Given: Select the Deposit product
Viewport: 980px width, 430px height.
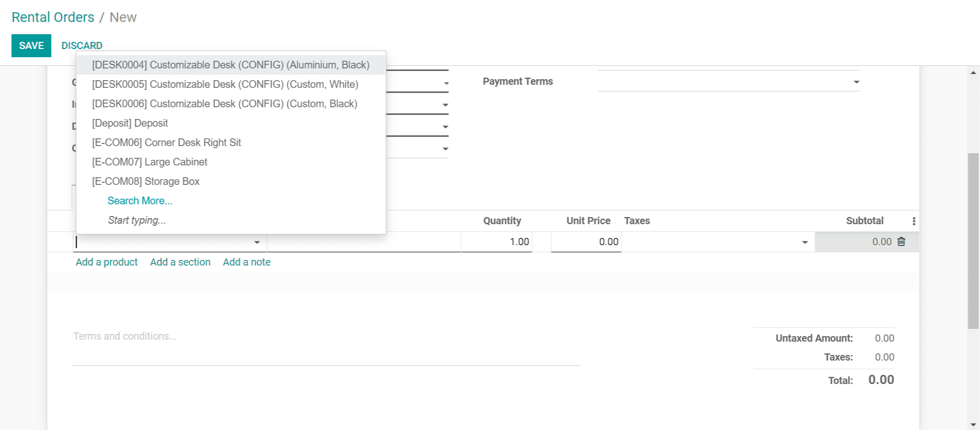Looking at the screenshot, I should tap(130, 123).
